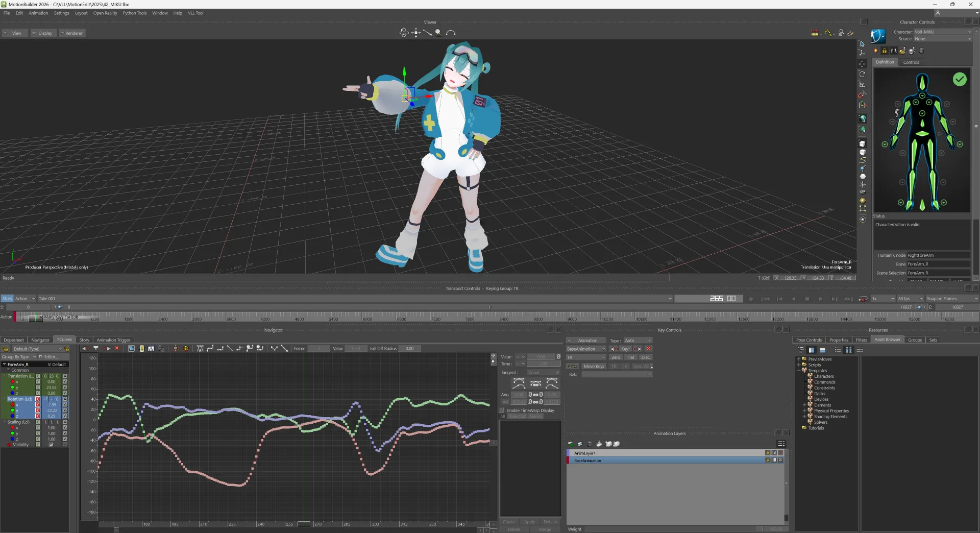Expand the PrevisMoves folder in Asset Browser

click(x=799, y=359)
